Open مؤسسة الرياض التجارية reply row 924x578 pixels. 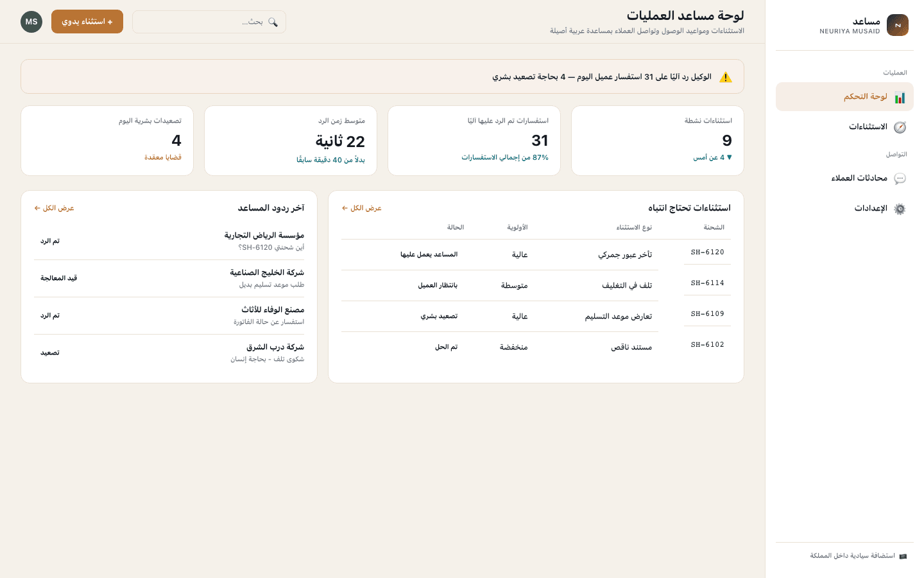click(x=169, y=241)
